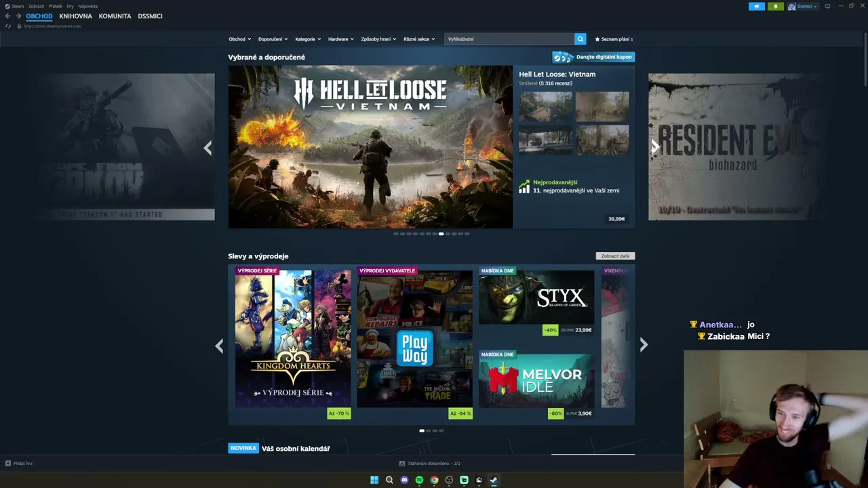This screenshot has height=488, width=868.
Task: Click the Nejprodávanější chart icon
Action: 524,186
